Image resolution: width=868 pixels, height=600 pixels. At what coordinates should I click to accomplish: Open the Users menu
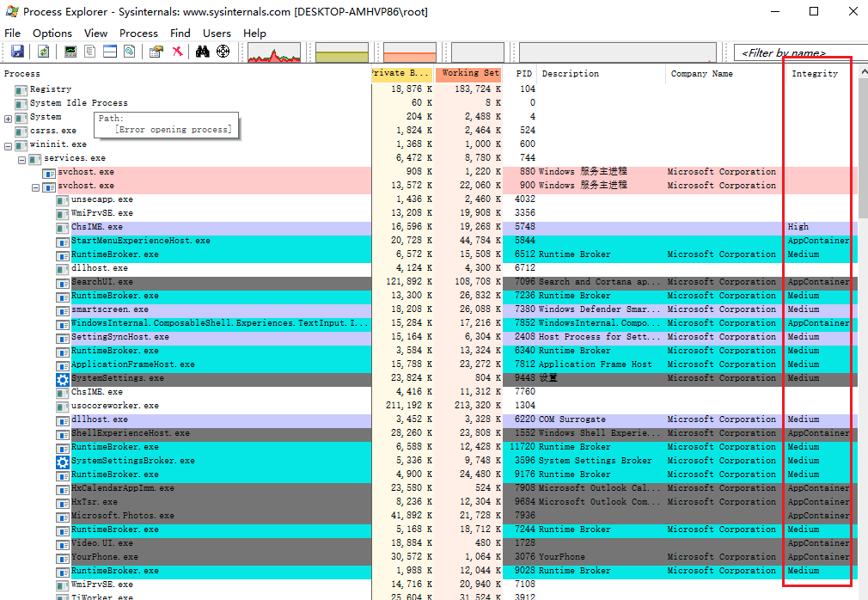217,34
